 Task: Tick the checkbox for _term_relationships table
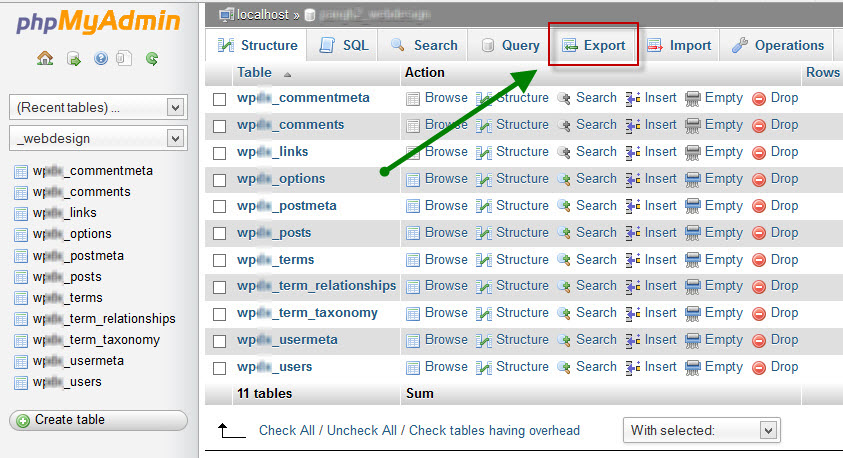(219, 287)
